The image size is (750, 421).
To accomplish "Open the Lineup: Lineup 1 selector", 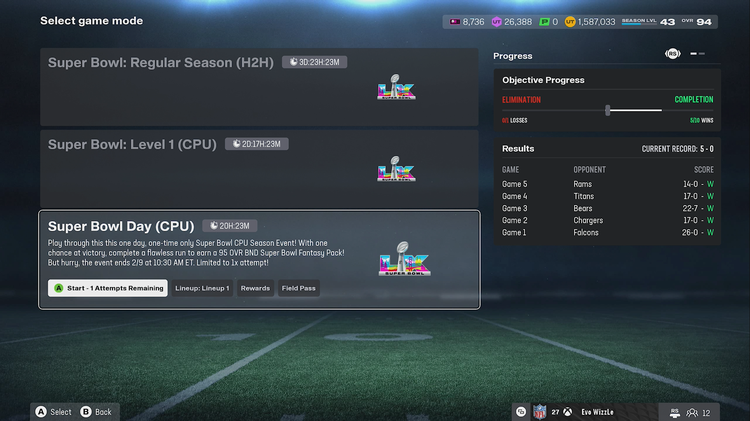I will coord(202,288).
